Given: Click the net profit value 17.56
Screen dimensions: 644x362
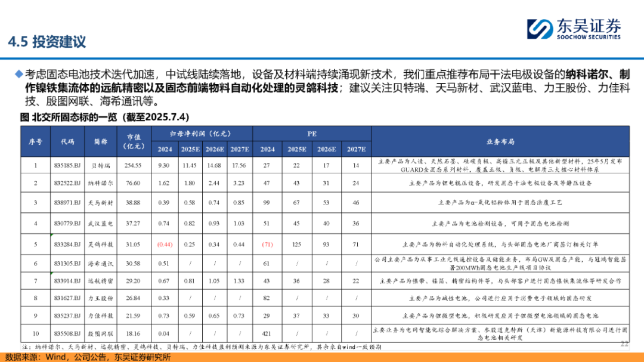Looking at the screenshot, I should [239, 165].
